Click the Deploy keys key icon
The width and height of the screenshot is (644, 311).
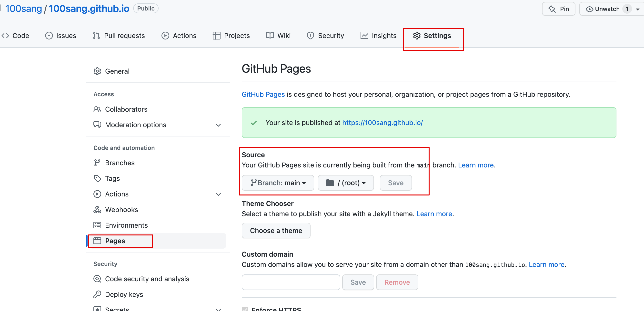click(97, 294)
